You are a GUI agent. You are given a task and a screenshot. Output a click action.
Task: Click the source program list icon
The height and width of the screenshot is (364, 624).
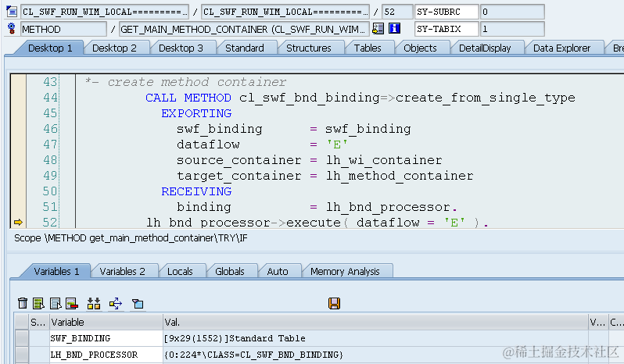pyautogui.click(x=12, y=12)
